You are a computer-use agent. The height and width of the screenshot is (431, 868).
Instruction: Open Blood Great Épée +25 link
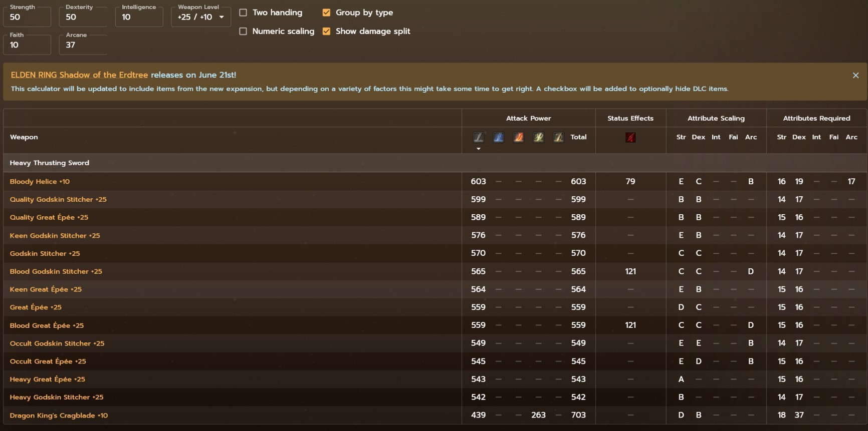[x=47, y=325]
